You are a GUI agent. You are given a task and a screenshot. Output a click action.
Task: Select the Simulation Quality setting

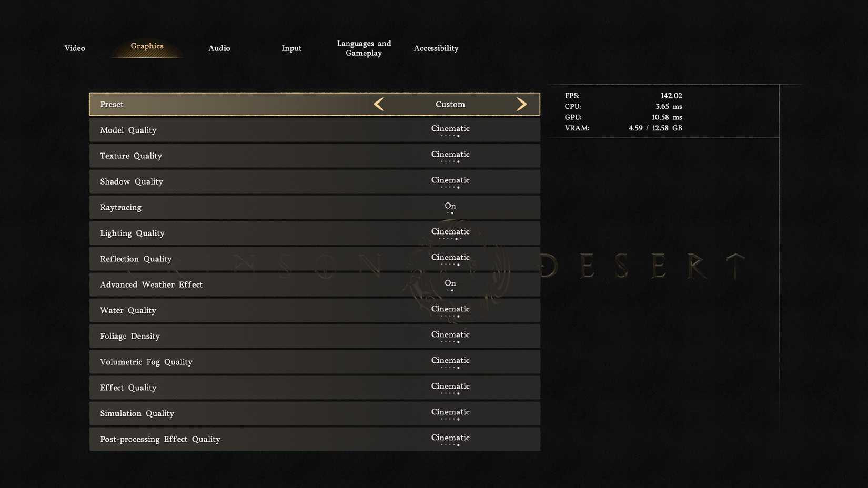315,413
